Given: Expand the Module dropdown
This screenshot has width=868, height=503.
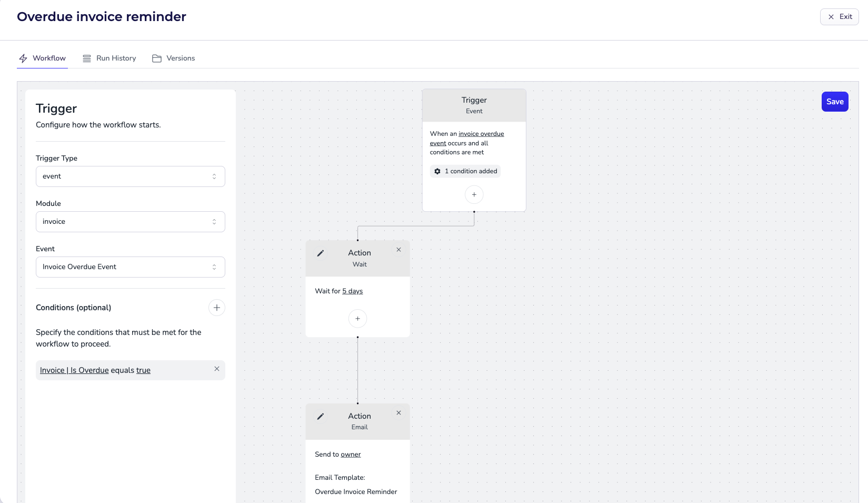Looking at the screenshot, I should 130,222.
